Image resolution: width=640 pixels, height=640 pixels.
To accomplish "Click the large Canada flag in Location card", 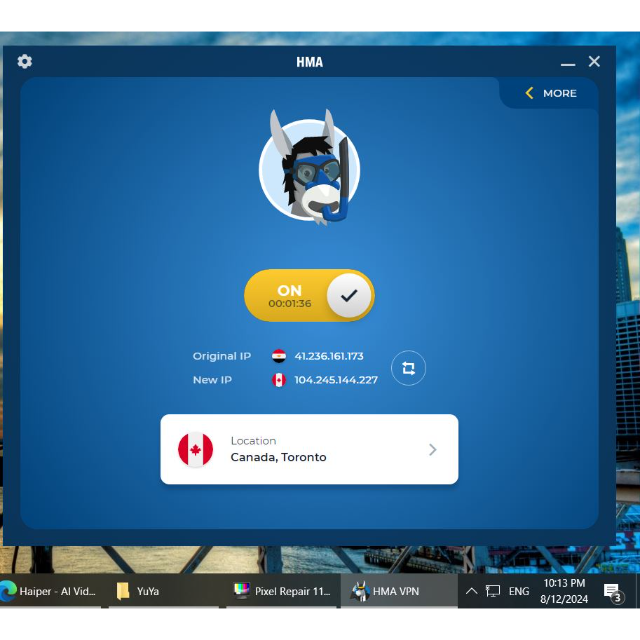I will [x=196, y=450].
